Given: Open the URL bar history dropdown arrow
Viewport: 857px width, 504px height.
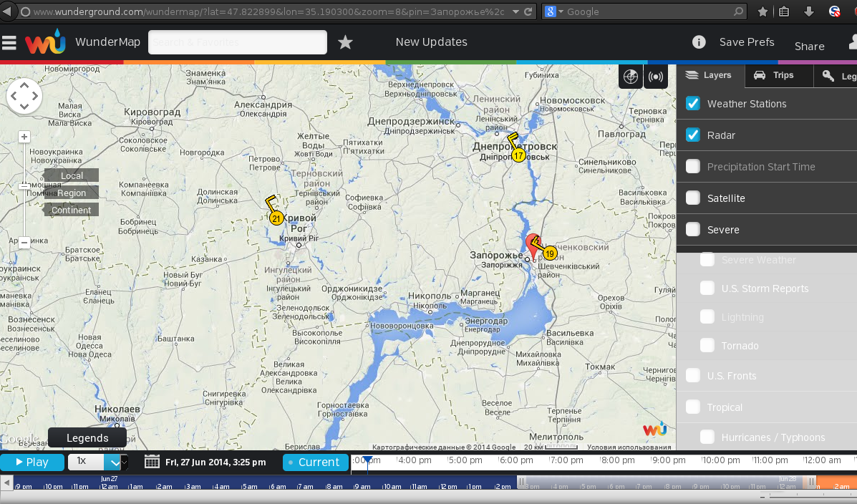Looking at the screenshot, I should (515, 11).
